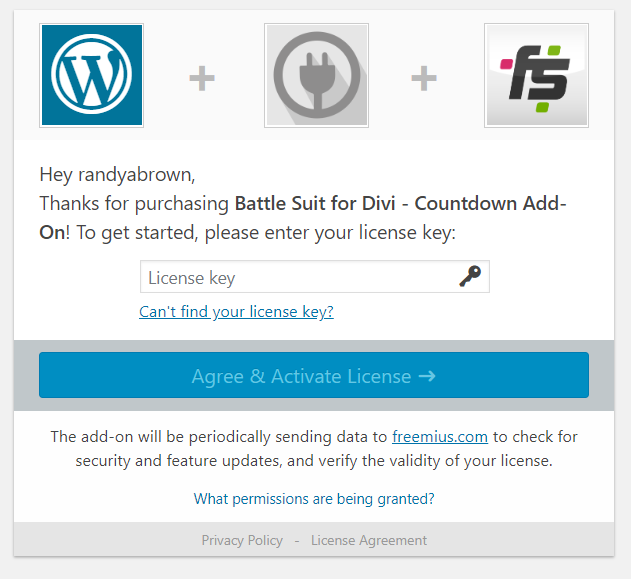This screenshot has height=579, width=631.
Task: Open the License Agreement link
Action: coord(369,540)
